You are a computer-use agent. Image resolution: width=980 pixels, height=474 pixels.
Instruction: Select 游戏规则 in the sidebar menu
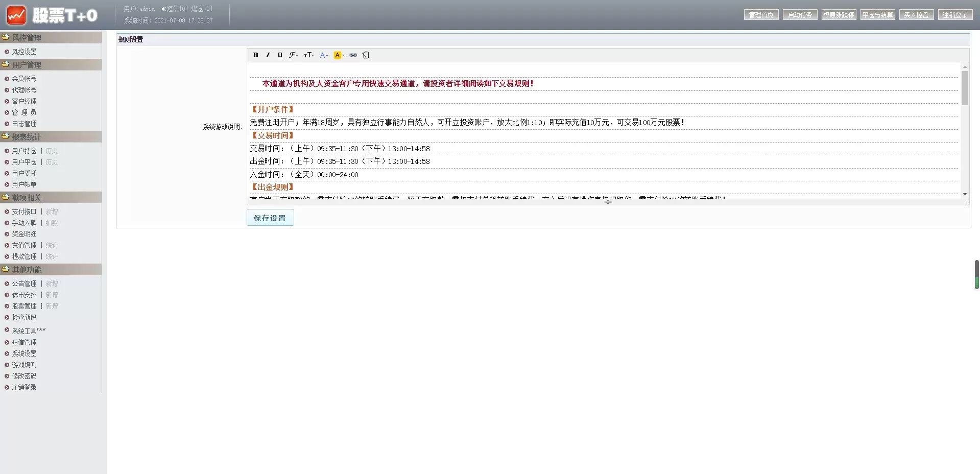(x=24, y=365)
